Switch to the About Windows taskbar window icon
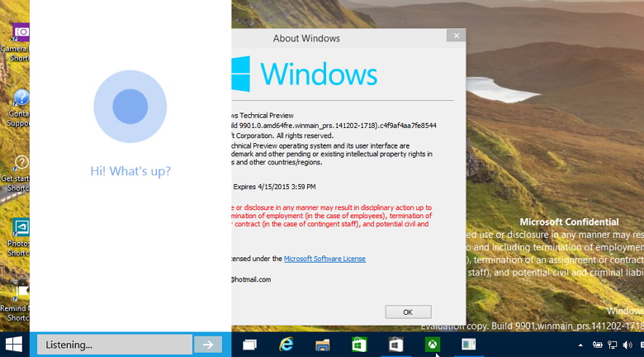This screenshot has width=644, height=357. coord(469,345)
